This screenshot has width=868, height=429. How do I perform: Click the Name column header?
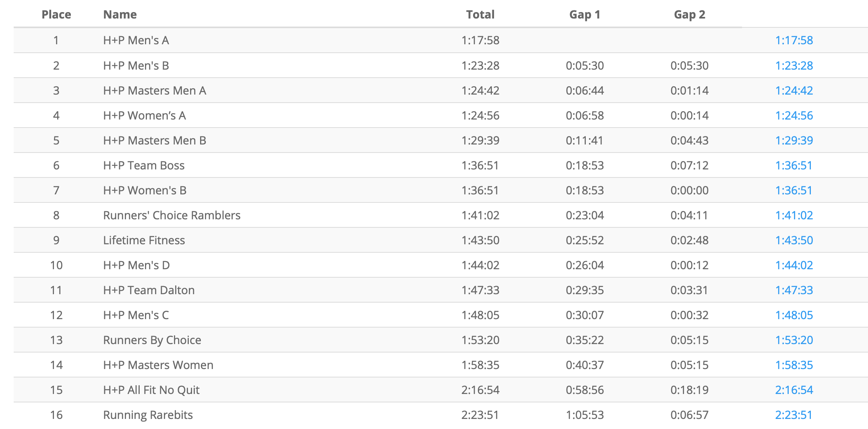pyautogui.click(x=120, y=14)
